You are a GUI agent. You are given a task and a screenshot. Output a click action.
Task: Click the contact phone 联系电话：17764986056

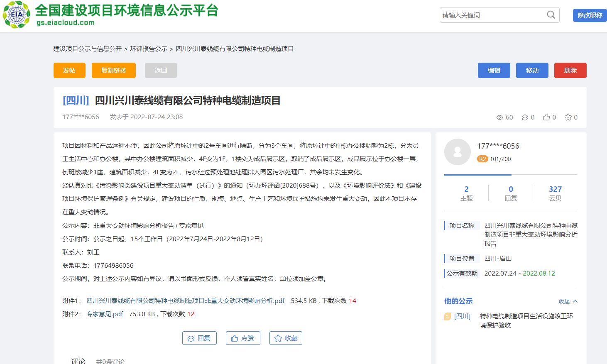pos(98,266)
